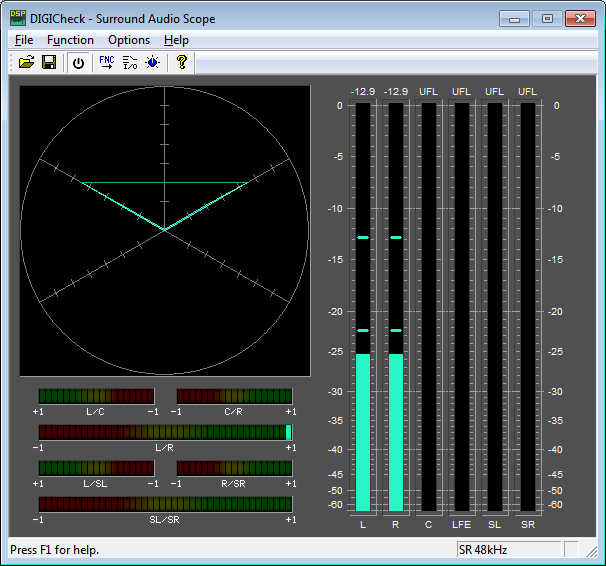Click the L/R correlation meter bar

click(x=165, y=432)
